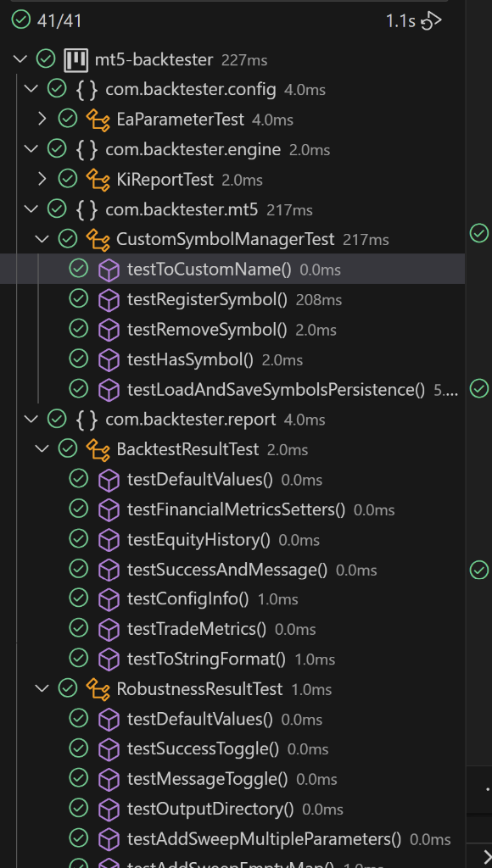Click the 1.1s total duration text
The height and width of the screenshot is (868, 492).
click(400, 21)
